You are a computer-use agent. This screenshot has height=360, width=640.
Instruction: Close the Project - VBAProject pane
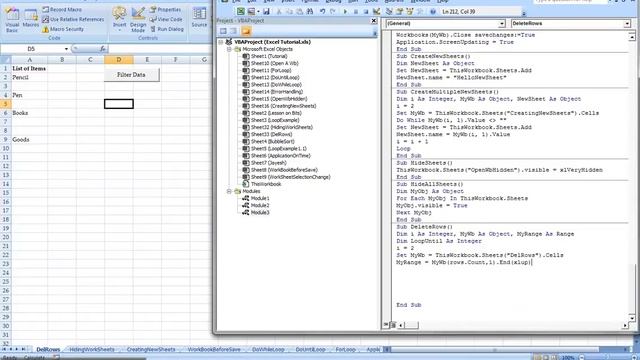373,20
